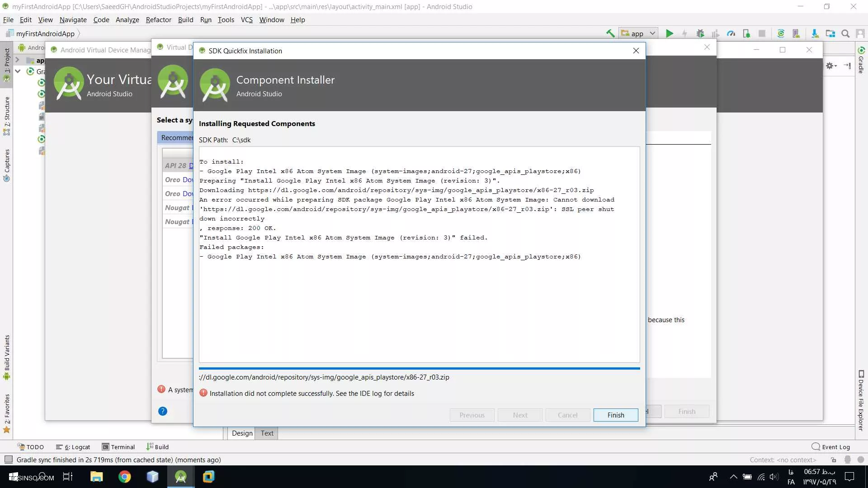This screenshot has width=868, height=488.
Task: Open the Gradle tool window tab
Action: coord(861,60)
